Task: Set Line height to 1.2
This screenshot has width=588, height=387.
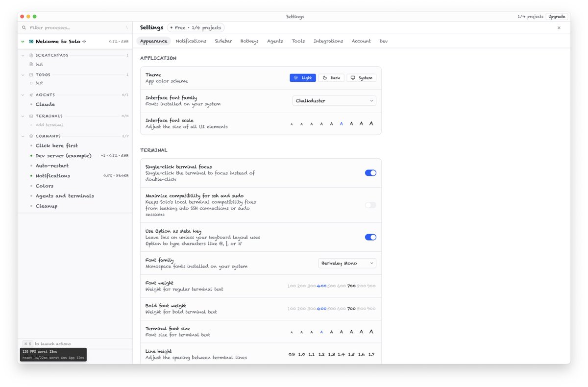Action: [x=321, y=354]
